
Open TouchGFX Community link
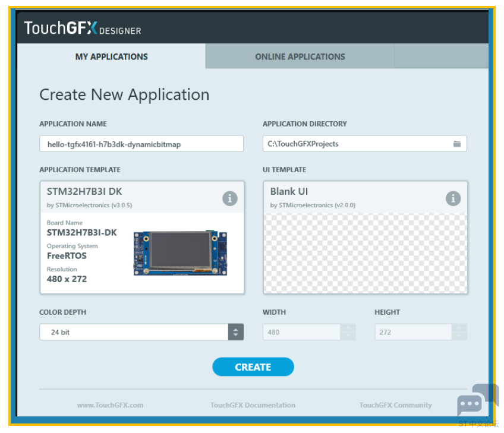coord(395,405)
